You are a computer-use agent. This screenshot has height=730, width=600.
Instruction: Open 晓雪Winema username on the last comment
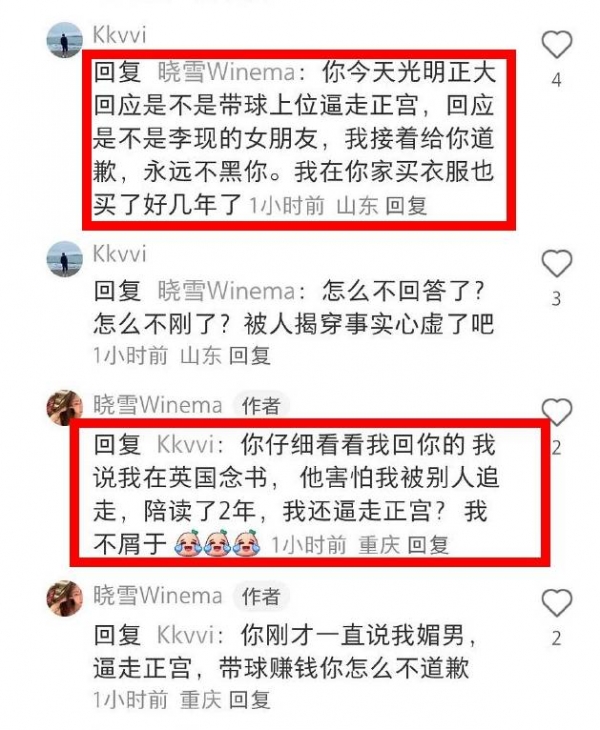coord(157,595)
